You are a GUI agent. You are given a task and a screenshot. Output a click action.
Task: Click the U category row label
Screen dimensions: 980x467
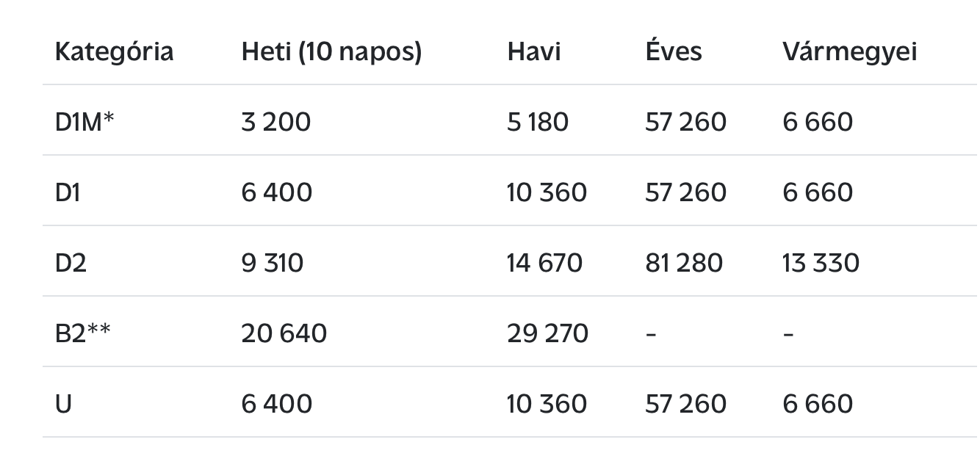coord(63,403)
